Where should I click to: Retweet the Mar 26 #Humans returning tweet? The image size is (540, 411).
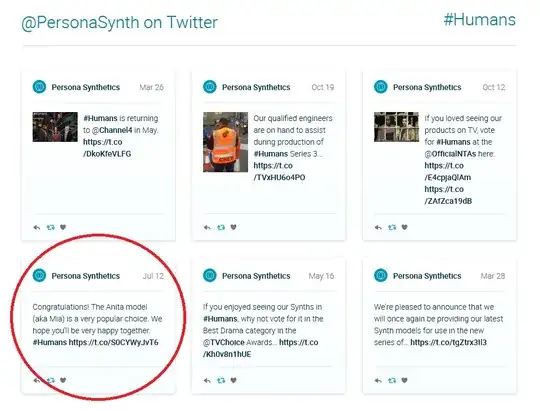[51, 227]
